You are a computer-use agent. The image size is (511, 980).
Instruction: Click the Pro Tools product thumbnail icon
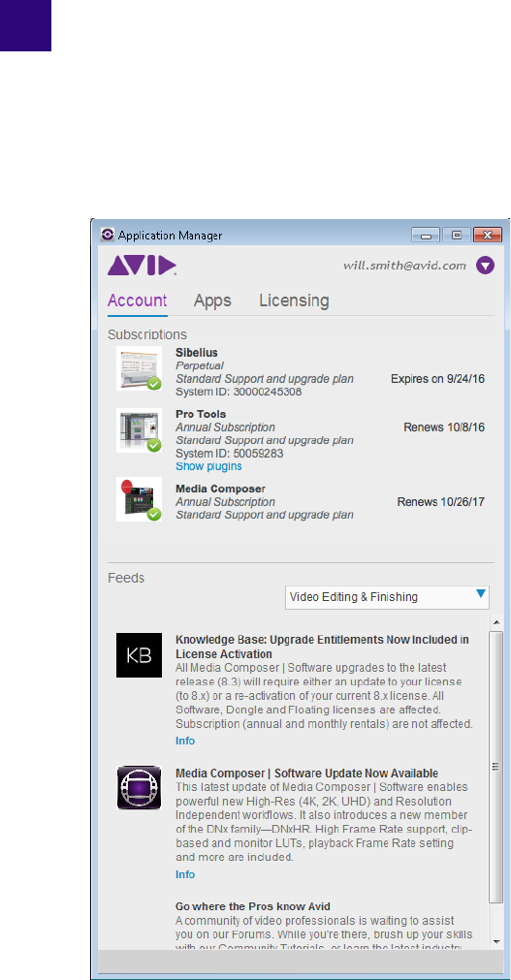139,430
